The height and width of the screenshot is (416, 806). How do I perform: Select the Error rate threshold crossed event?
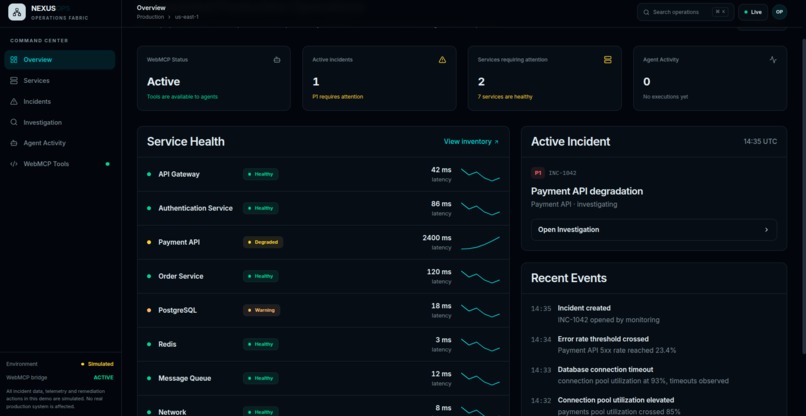(x=654, y=345)
